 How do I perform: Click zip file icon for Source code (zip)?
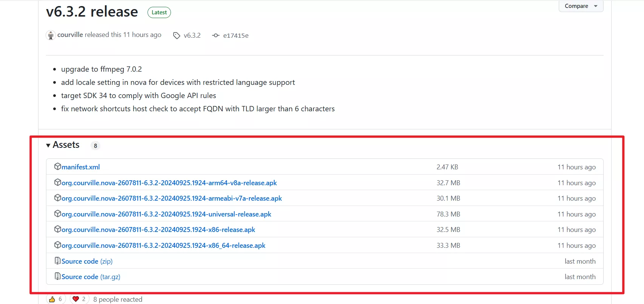click(x=58, y=261)
